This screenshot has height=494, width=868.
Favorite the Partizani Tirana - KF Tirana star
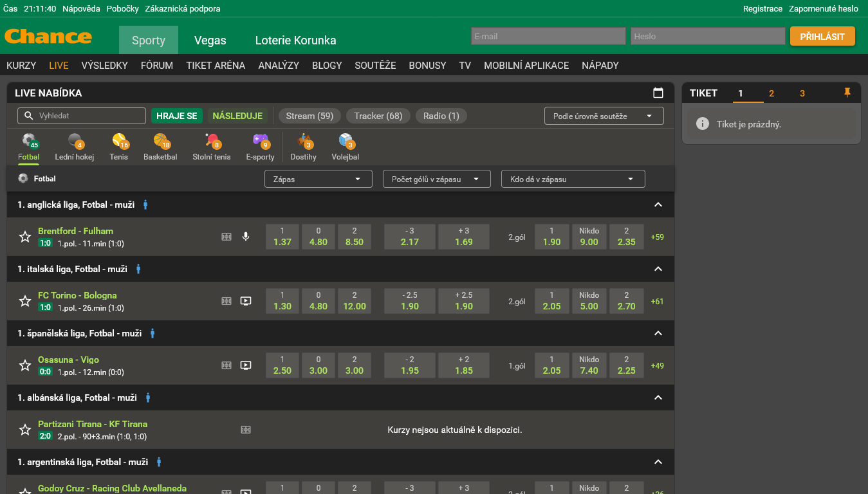[25, 430]
